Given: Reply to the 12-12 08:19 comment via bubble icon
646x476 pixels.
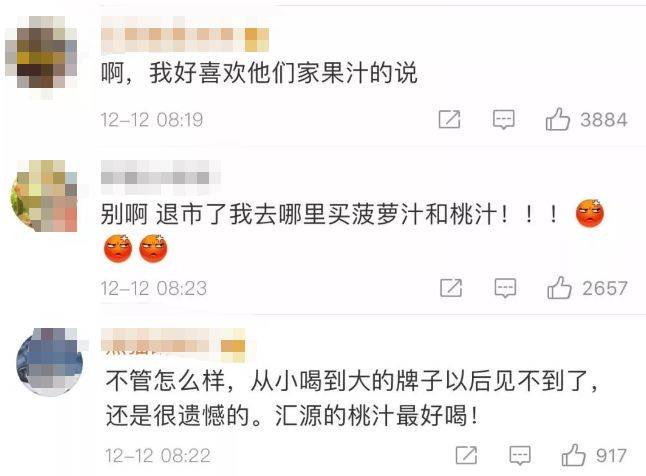Looking at the screenshot, I should 503,120.
